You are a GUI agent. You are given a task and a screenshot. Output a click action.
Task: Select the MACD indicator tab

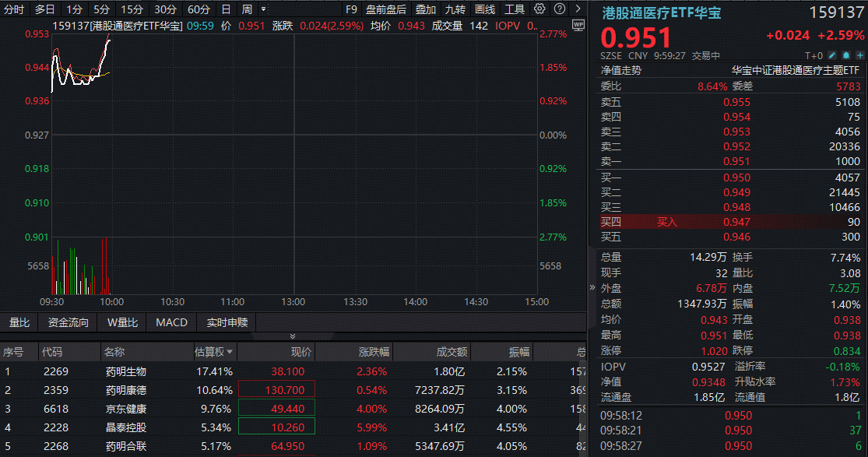point(171,322)
